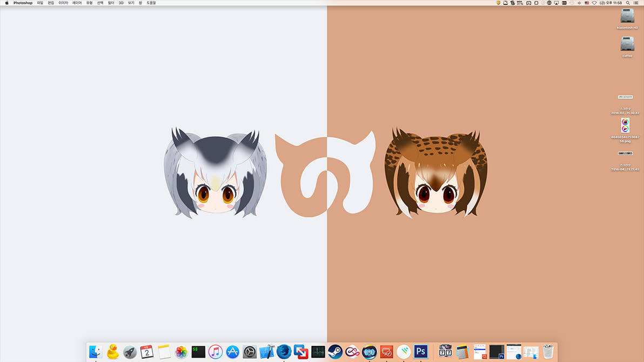Open the Apple menu
This screenshot has height=362, width=644.
pos(6,3)
